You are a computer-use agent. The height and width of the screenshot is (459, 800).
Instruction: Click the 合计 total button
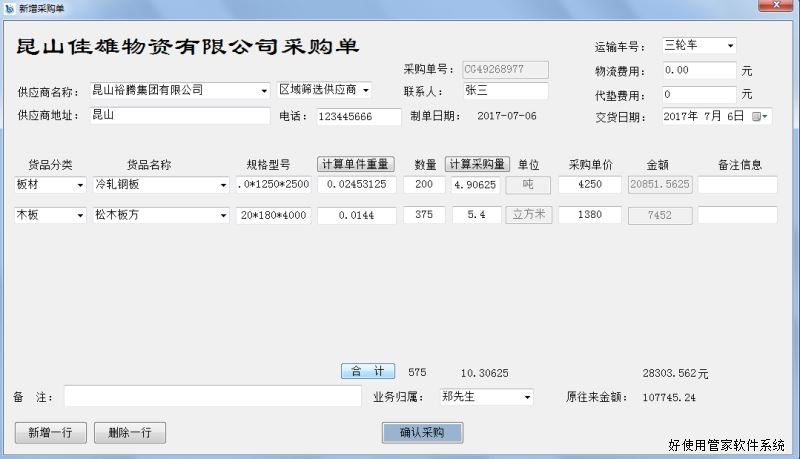(366, 372)
